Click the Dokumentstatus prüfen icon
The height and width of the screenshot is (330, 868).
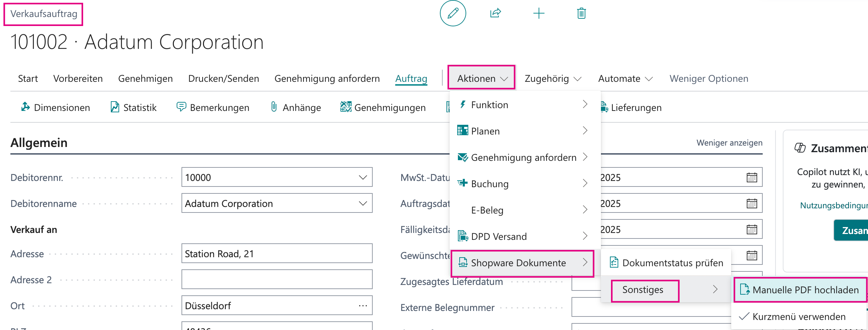coord(614,262)
